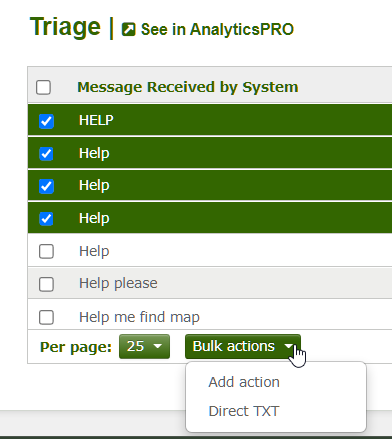Check the Help please row checkbox
Screen dimensions: 392x439
click(x=46, y=284)
